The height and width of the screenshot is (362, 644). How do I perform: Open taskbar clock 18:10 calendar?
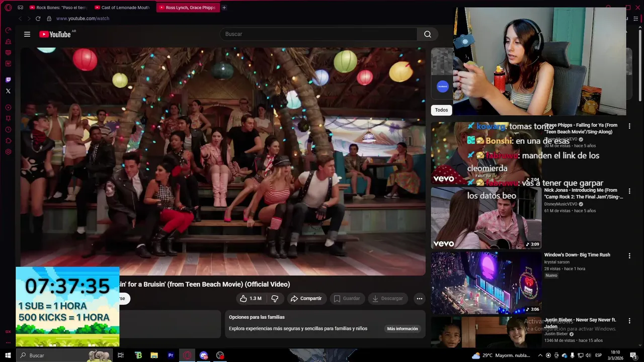615,355
